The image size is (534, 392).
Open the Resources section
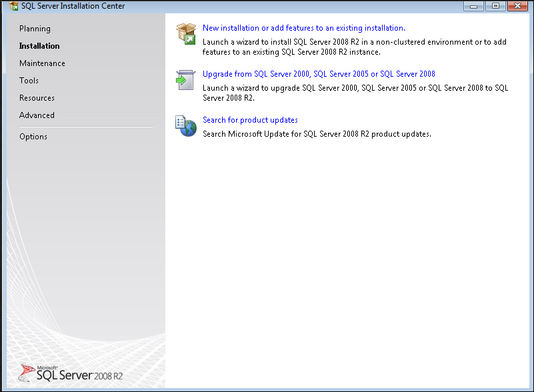(x=37, y=98)
